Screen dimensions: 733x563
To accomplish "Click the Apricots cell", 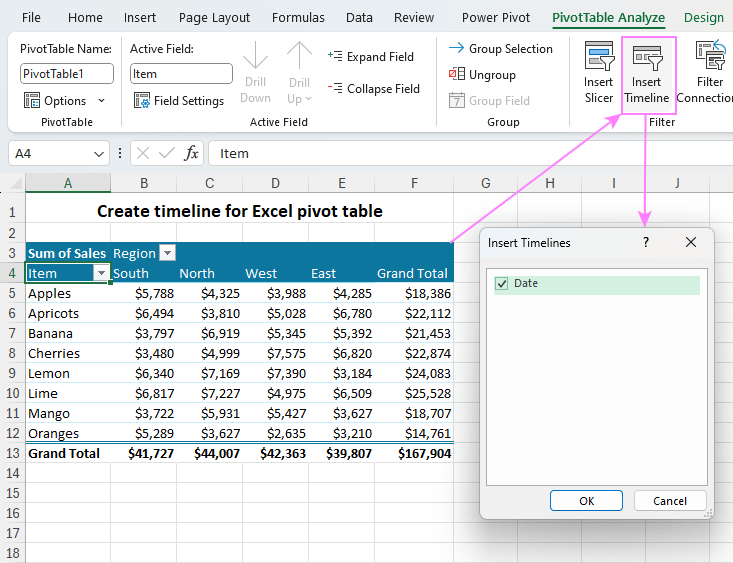I will click(68, 313).
